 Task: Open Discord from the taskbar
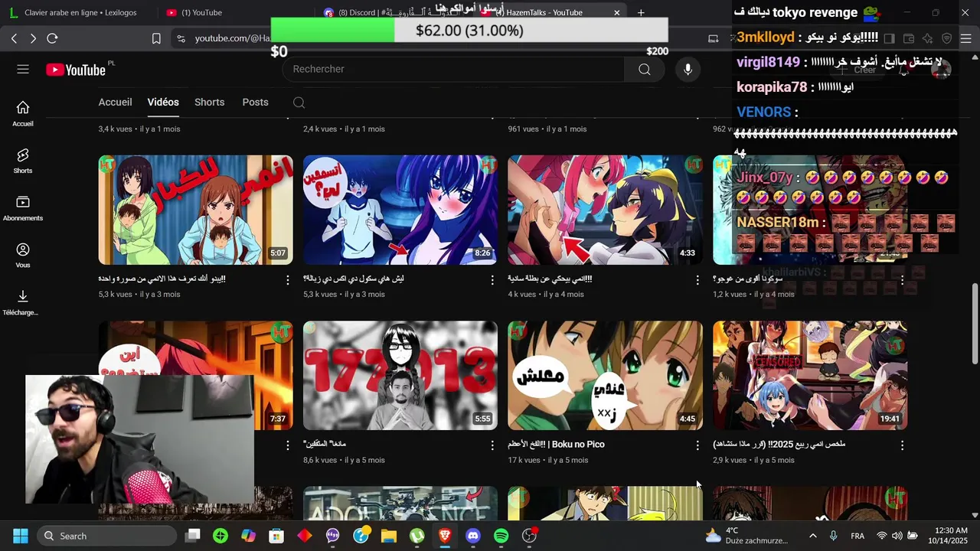[473, 536]
